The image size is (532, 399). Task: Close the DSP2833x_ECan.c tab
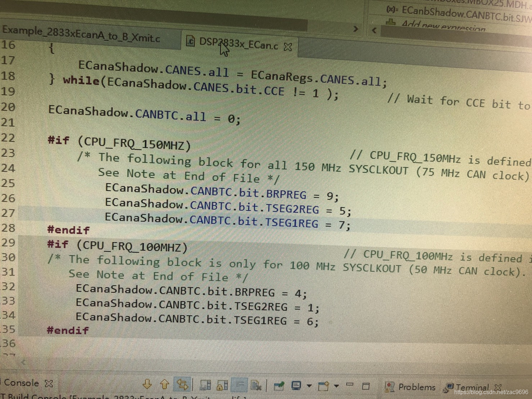[288, 47]
